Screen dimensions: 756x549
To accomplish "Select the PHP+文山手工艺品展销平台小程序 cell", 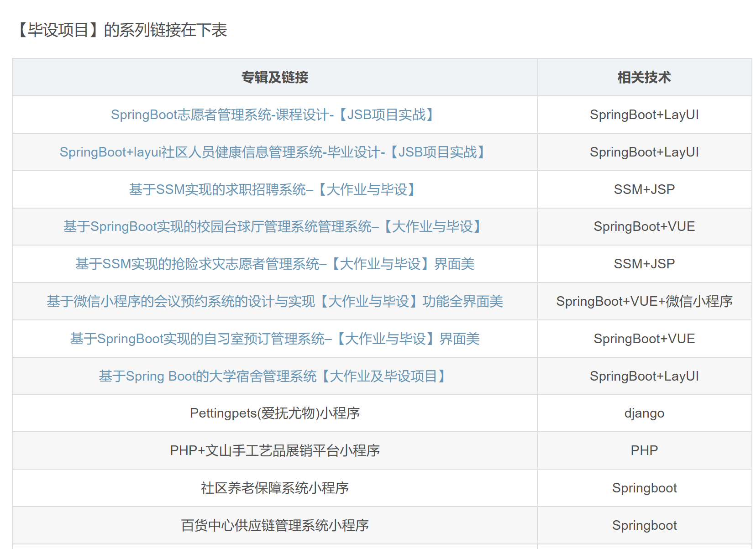I will pos(275,450).
